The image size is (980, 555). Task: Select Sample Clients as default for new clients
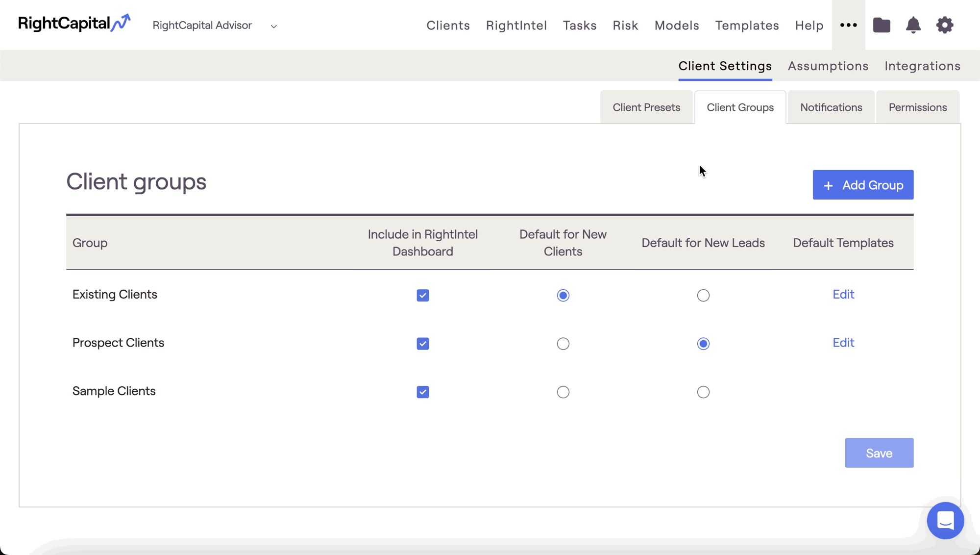[563, 392]
